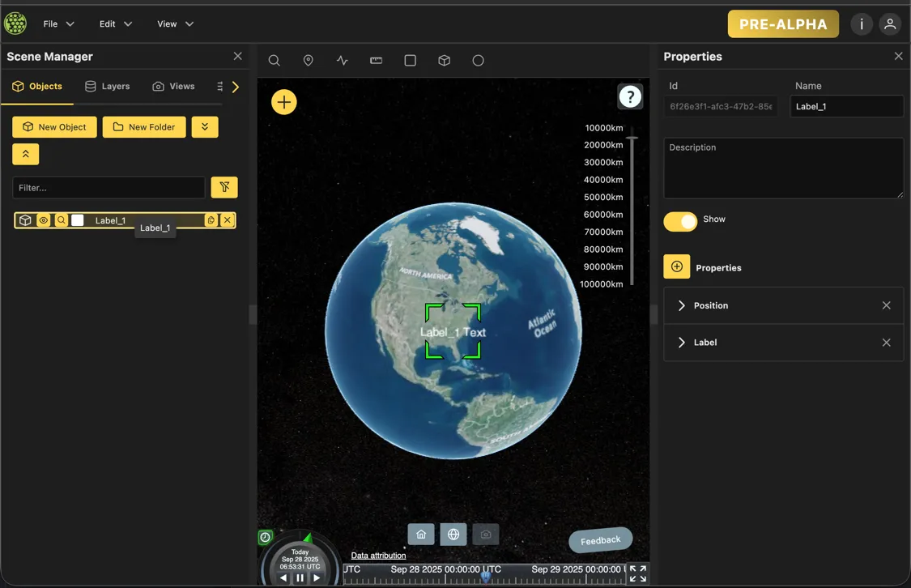Toggle visibility eye icon for Label_1
The width and height of the screenshot is (911, 588).
44,220
